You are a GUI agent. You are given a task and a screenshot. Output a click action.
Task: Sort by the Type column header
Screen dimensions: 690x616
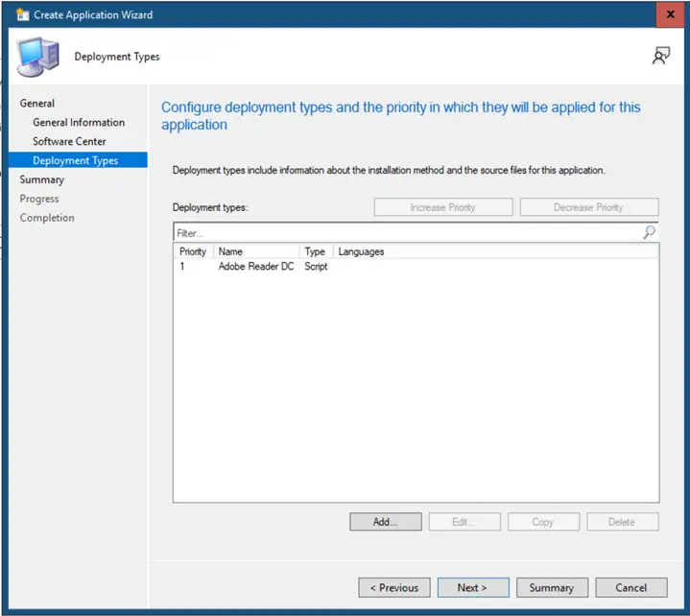point(316,251)
